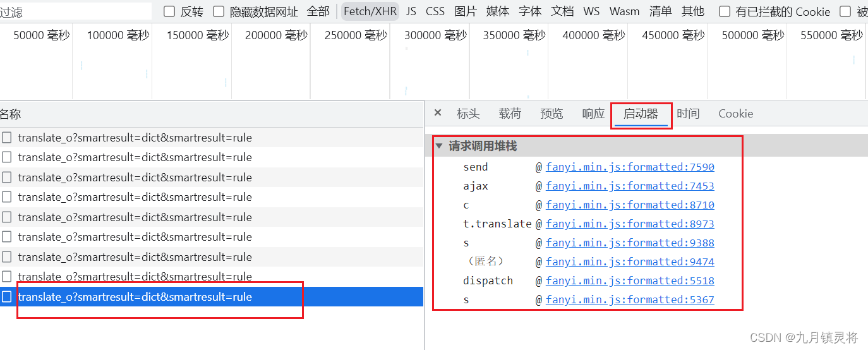
Task: Focus the 过滤 filter input field
Action: tap(76, 11)
